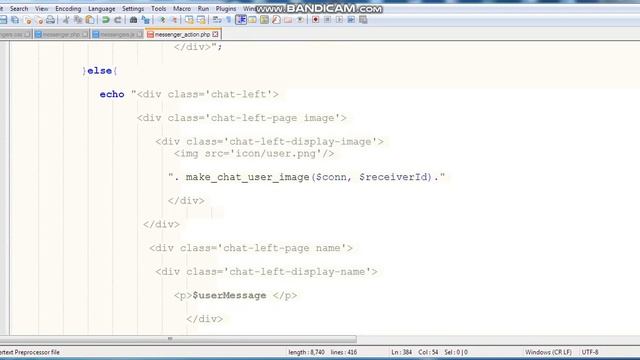This screenshot has width=640, height=360.
Task: Click the Zoom In toolbar icon
Action: click(x=162, y=20)
